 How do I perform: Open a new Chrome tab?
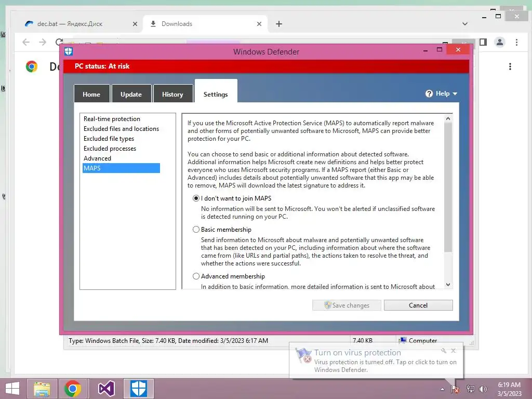point(279,24)
